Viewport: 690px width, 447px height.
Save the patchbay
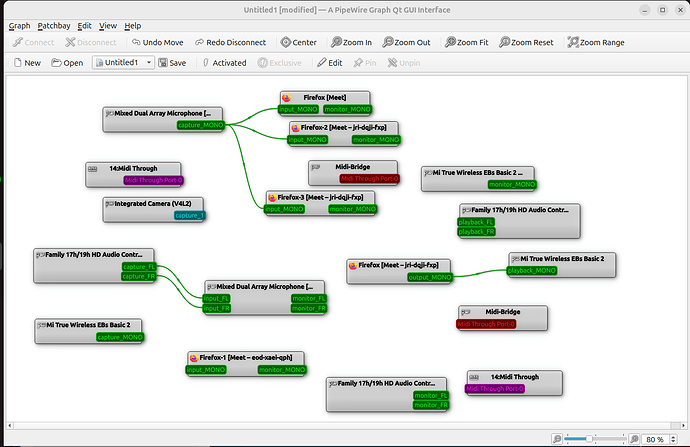(172, 63)
